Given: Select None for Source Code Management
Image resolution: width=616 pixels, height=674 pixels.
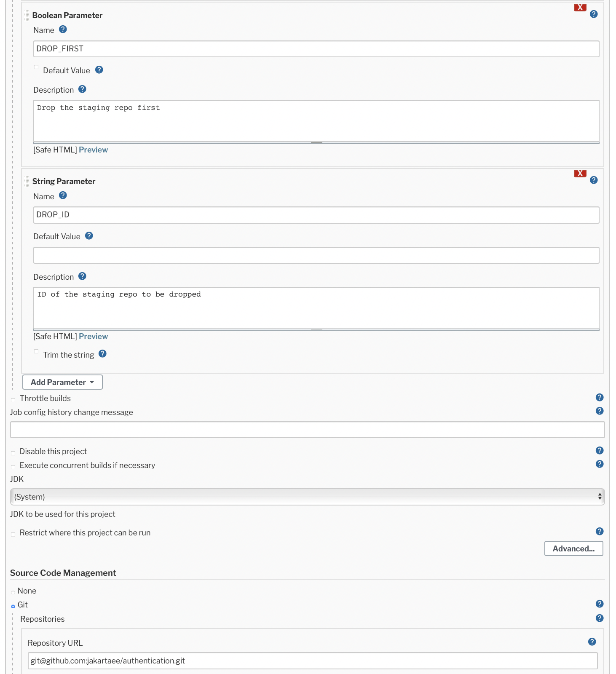Looking at the screenshot, I should pos(13,593).
